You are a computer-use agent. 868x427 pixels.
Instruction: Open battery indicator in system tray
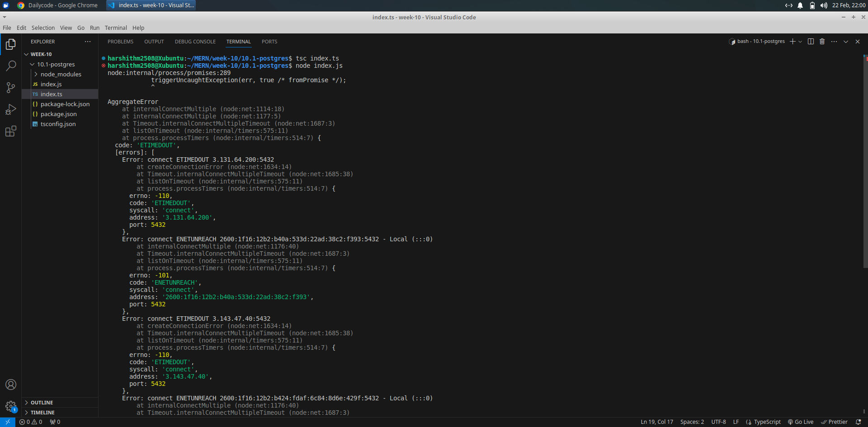[812, 5]
